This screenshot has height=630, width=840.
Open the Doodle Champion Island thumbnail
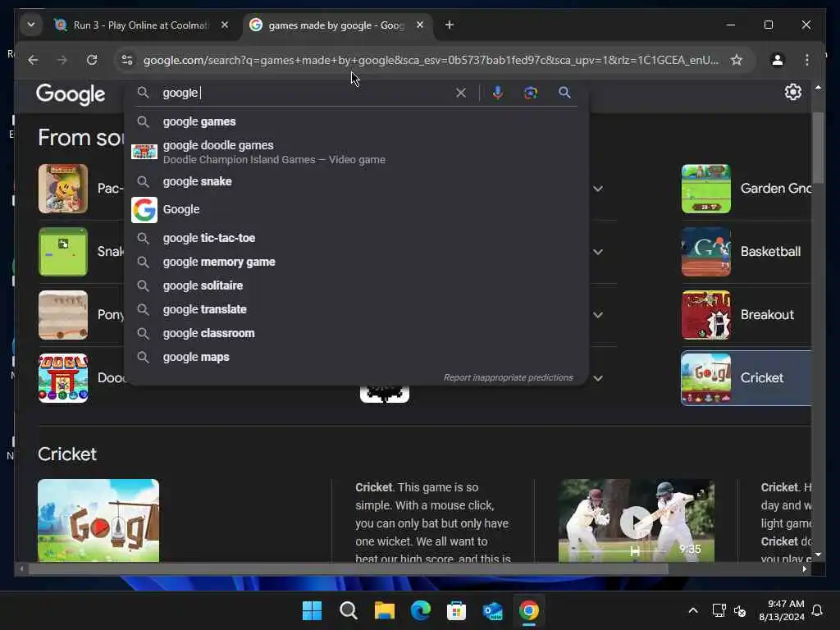(62, 378)
